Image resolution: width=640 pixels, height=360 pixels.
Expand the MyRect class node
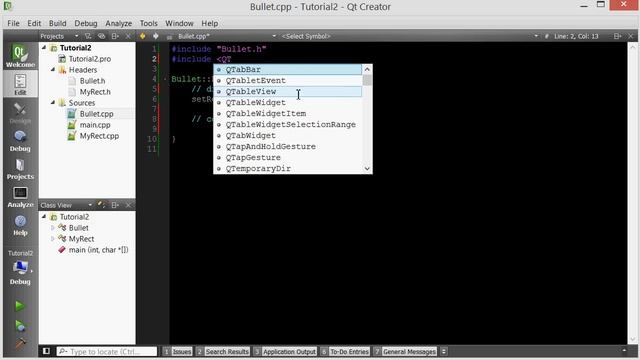[x=53, y=239]
